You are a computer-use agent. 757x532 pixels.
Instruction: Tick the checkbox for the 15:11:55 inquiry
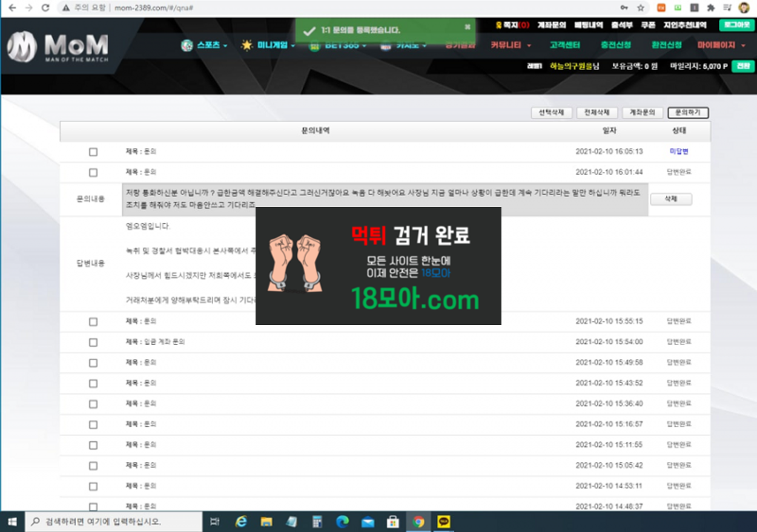[x=93, y=445]
